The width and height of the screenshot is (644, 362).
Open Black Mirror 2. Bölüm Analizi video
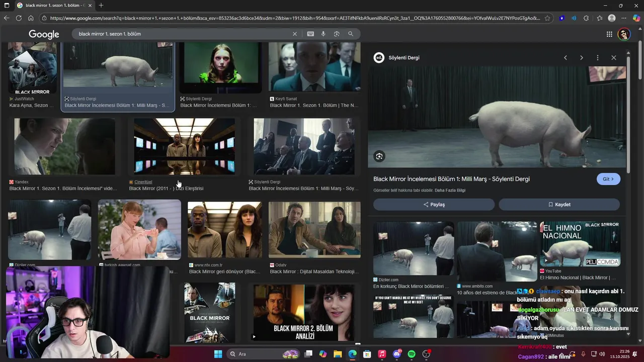click(303, 313)
